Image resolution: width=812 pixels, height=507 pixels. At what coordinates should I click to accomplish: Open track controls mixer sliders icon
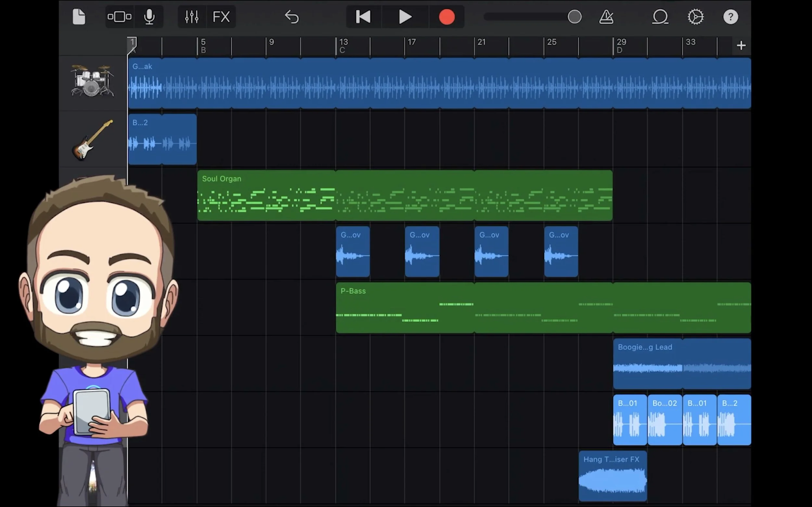pyautogui.click(x=192, y=17)
